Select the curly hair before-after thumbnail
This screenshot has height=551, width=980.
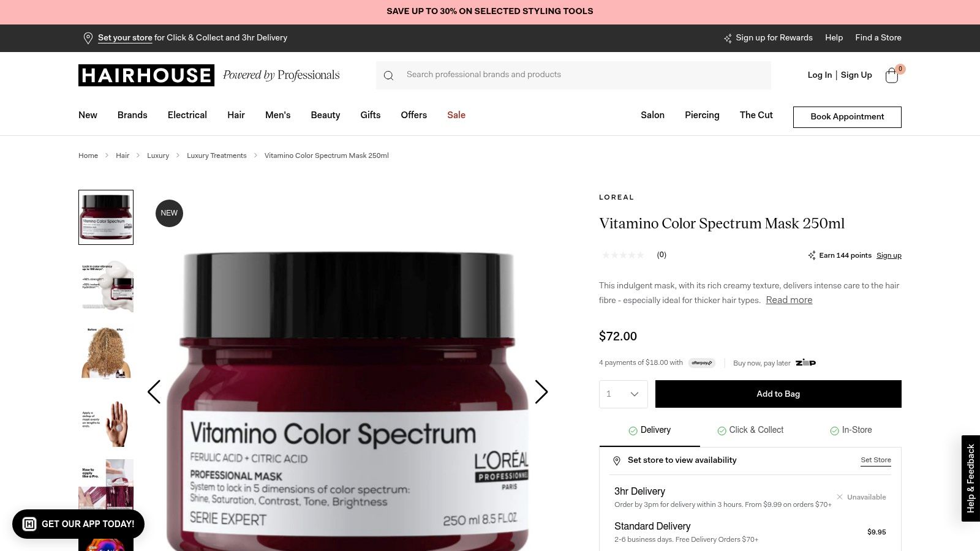[x=106, y=352]
